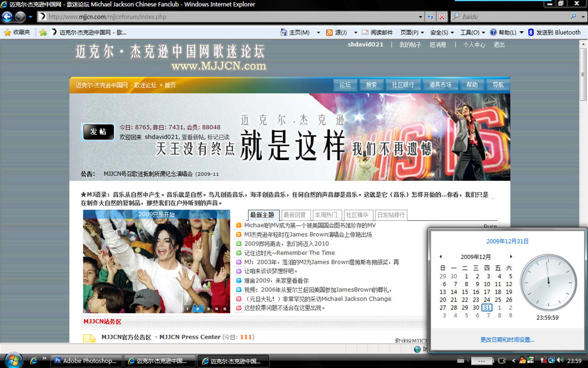Open the MJJCN号召歌迷抵制 announcement link
The image size is (588, 368).
(x=161, y=174)
